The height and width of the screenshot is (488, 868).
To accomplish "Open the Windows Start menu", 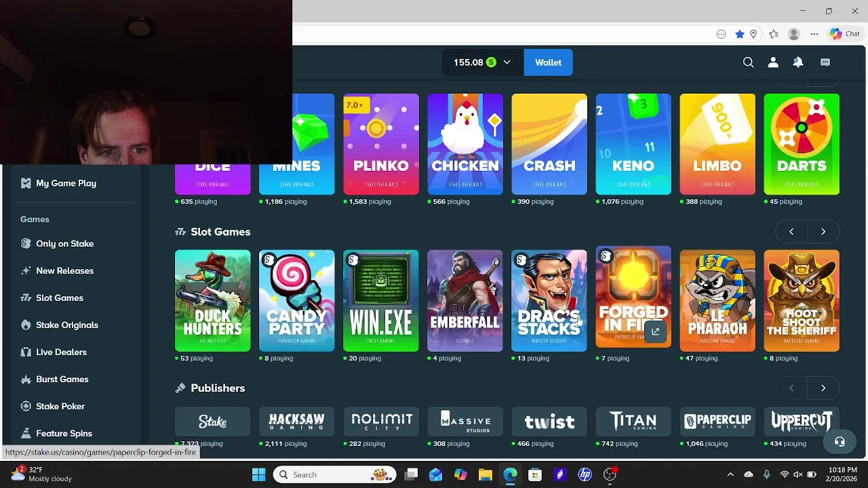I will click(x=259, y=474).
